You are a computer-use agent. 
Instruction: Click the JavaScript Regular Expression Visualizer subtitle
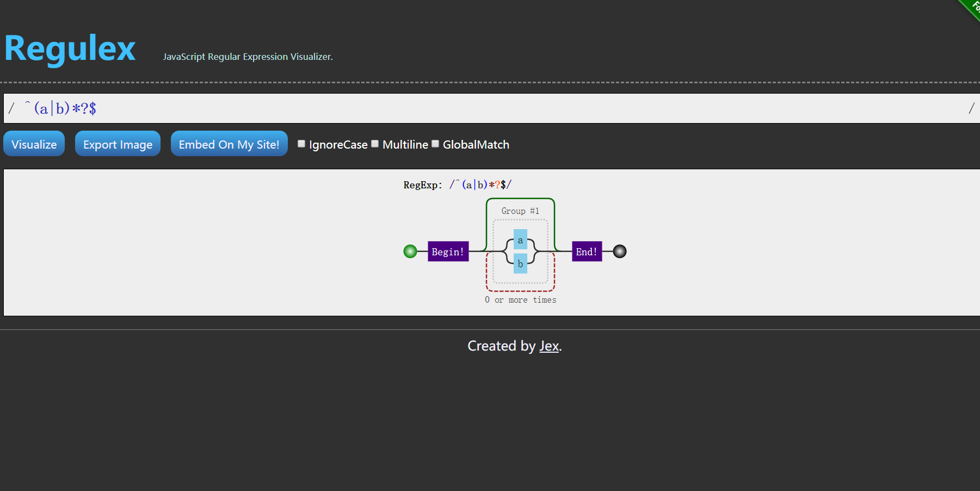pos(248,57)
